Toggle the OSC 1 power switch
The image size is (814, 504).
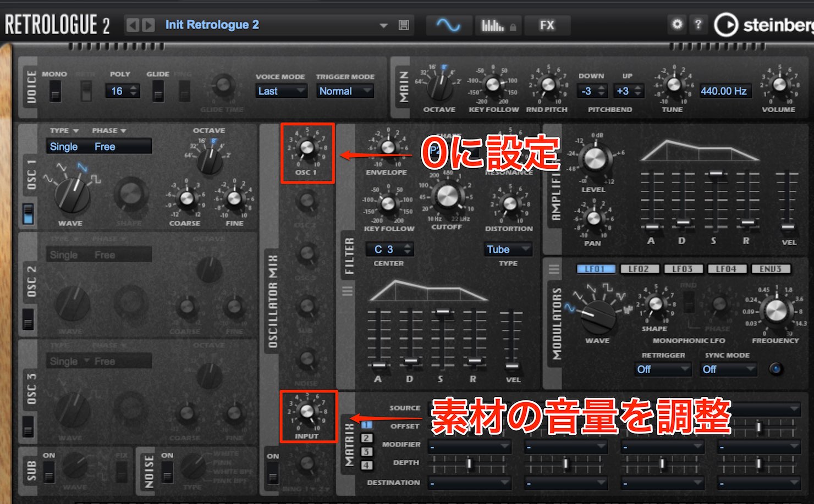click(28, 214)
